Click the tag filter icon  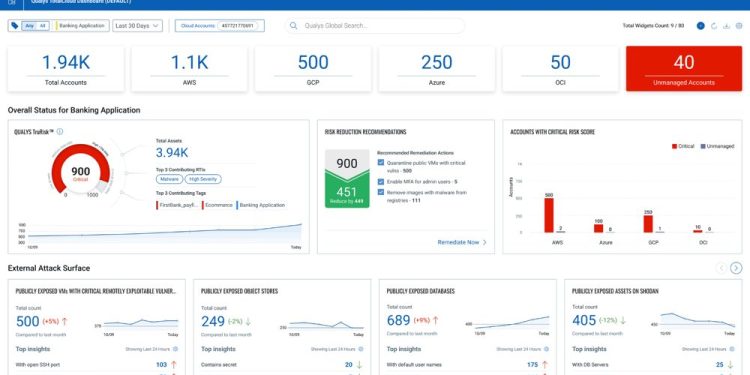pos(14,26)
